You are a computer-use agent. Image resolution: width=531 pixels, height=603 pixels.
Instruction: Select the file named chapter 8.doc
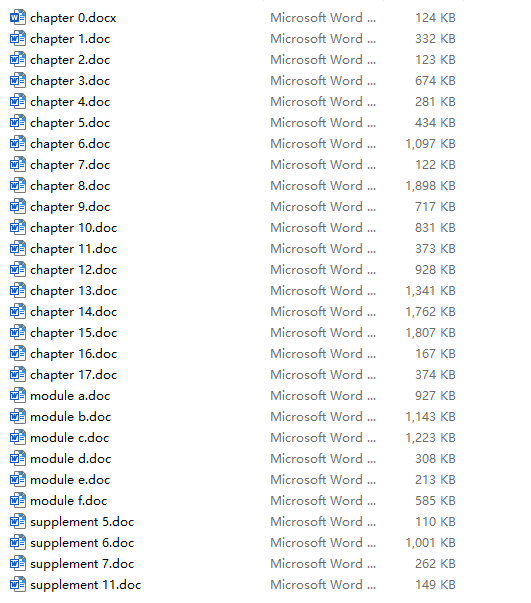70,186
